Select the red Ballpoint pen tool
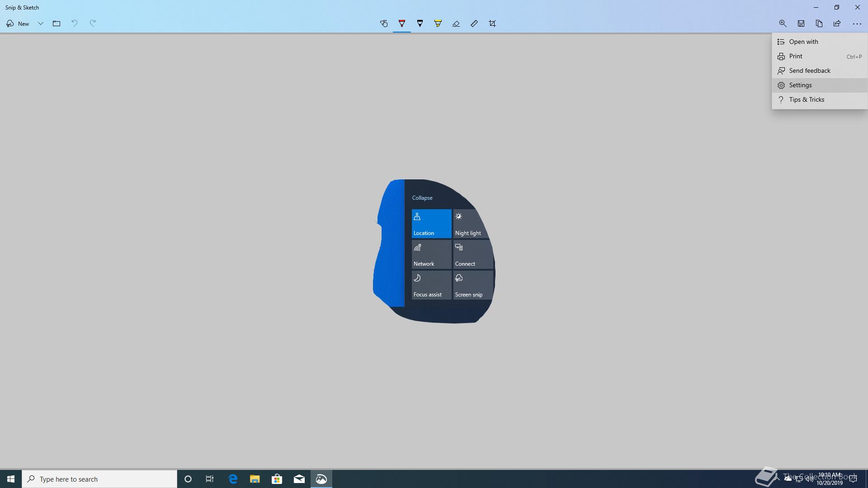 (402, 23)
